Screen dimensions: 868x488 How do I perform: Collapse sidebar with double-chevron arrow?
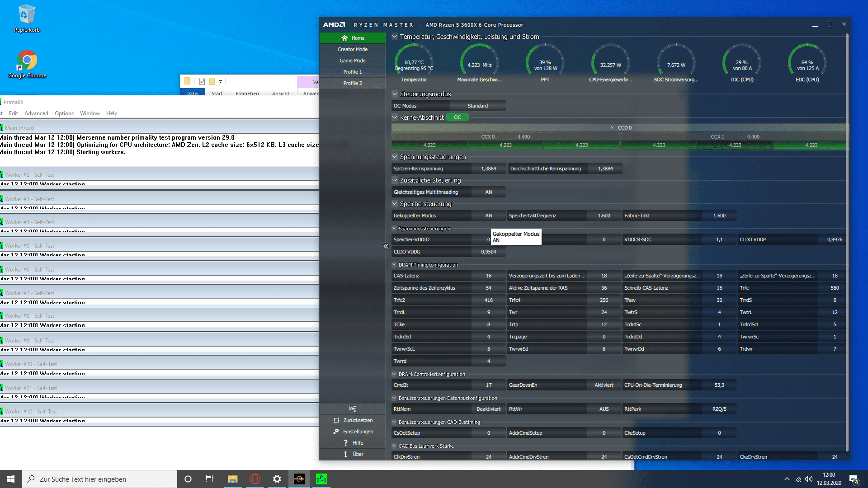pyautogui.click(x=386, y=246)
